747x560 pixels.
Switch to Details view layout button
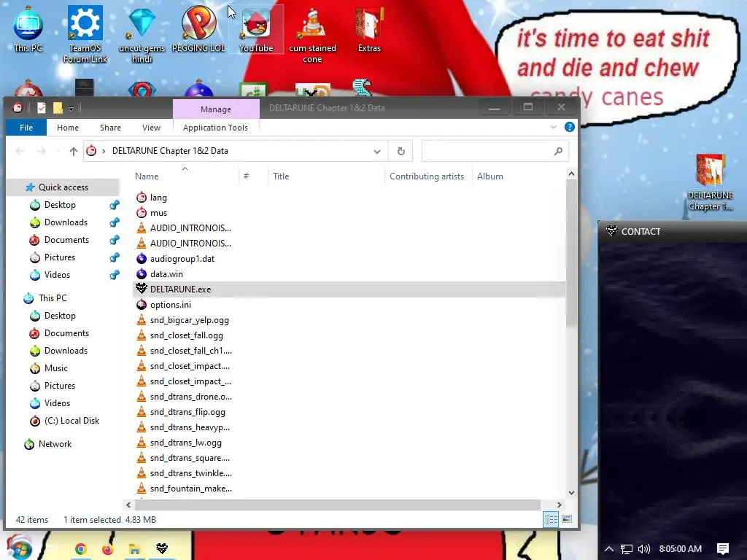pyautogui.click(x=551, y=519)
